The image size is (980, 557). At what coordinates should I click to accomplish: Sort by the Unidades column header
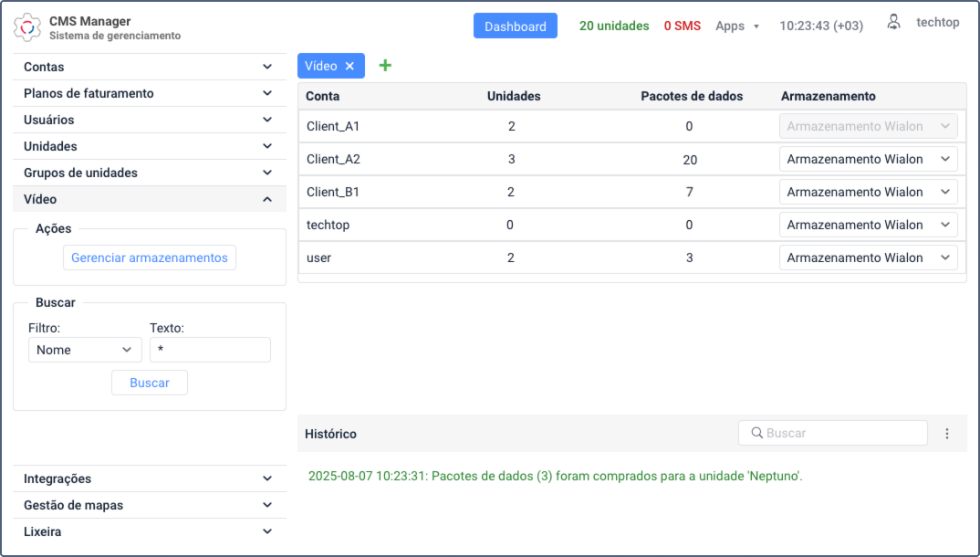[514, 96]
